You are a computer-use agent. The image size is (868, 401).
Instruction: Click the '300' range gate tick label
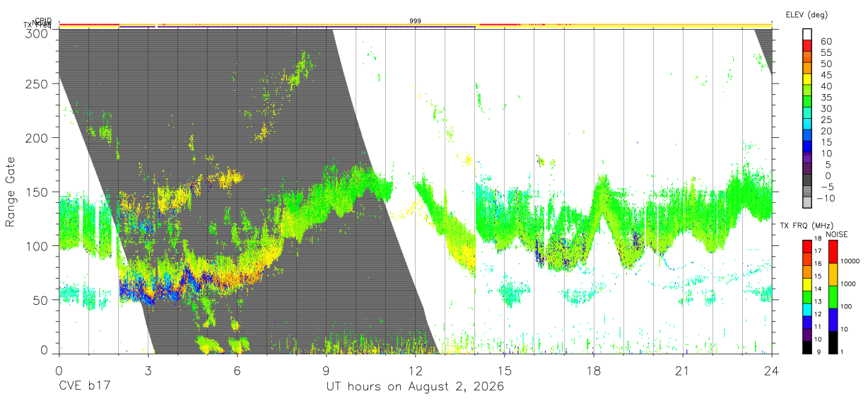(37, 33)
